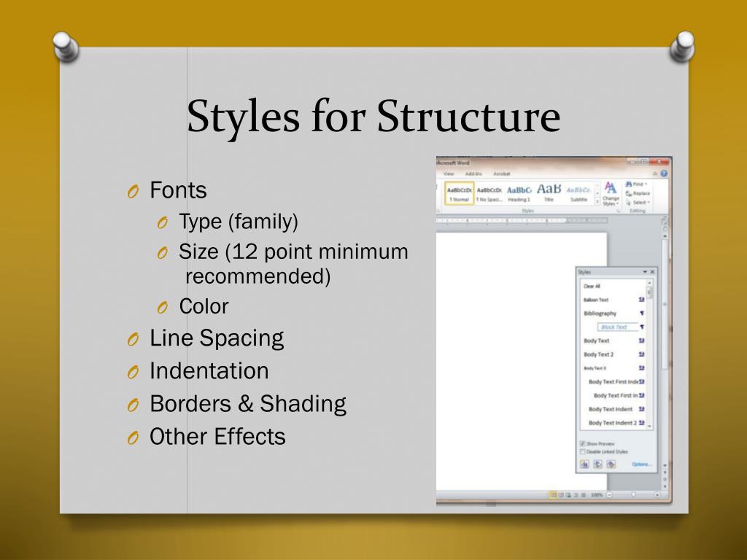Open the Acrobat ribbon tab

click(502, 174)
